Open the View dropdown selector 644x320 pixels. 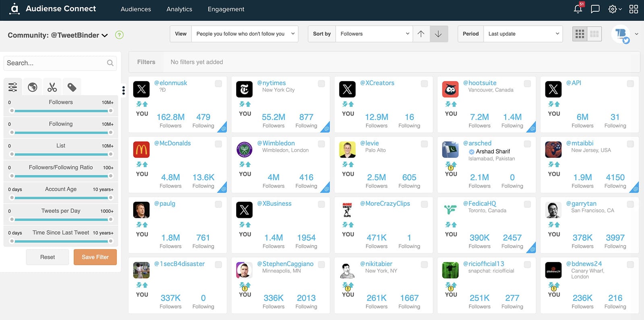(245, 34)
